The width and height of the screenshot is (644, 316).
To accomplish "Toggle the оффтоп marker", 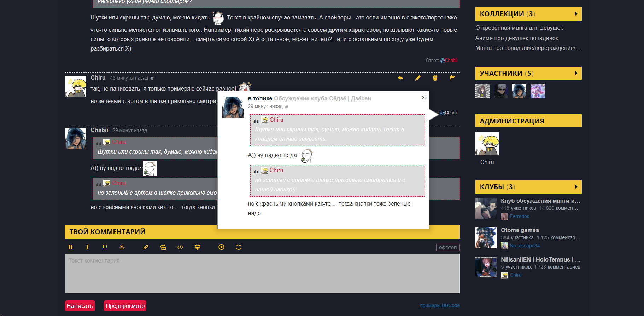I will click(447, 247).
